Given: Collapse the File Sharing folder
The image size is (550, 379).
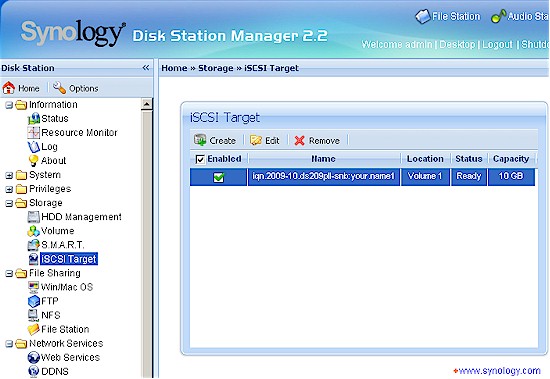Looking at the screenshot, I should tap(9, 273).
